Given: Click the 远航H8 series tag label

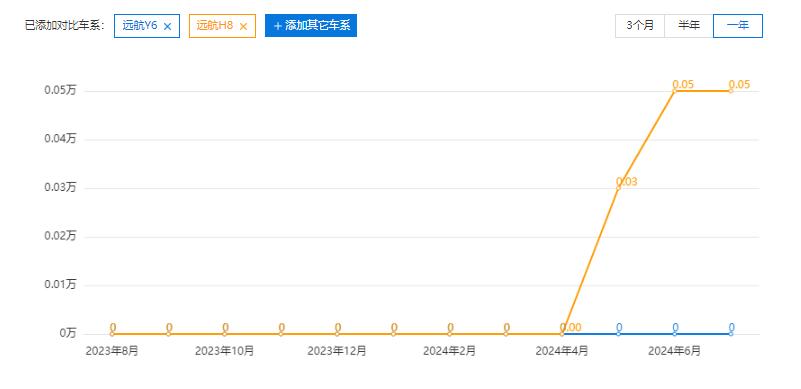Looking at the screenshot, I should 215,26.
